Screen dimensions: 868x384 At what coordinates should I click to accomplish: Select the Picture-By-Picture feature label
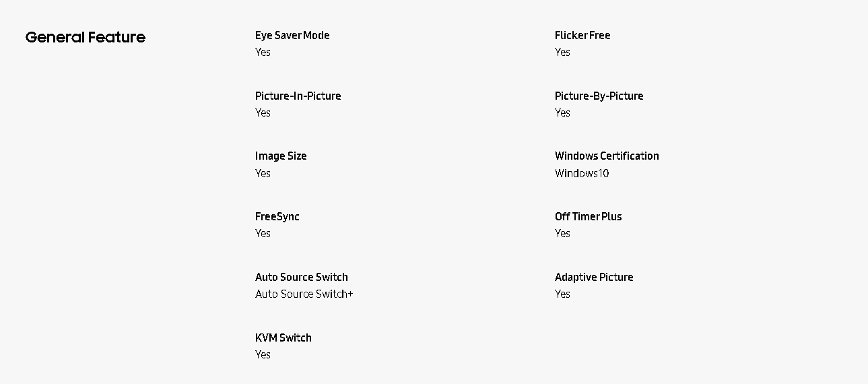pyautogui.click(x=599, y=96)
